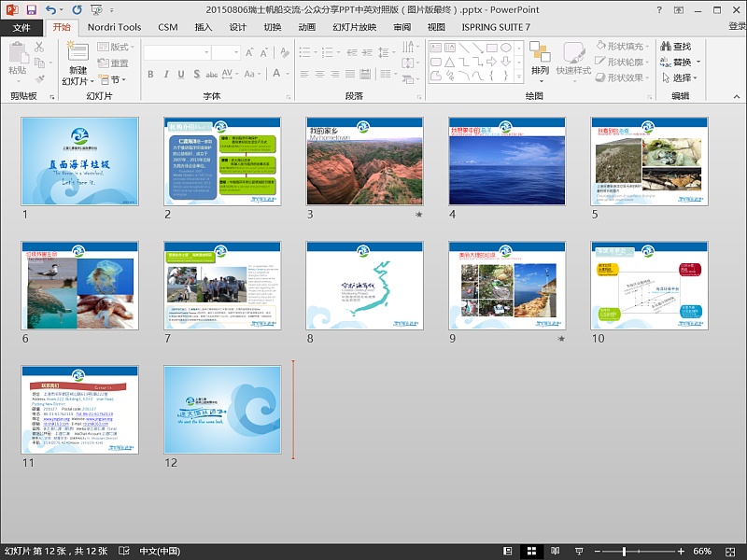Switch to Reading view in status bar
Image resolution: width=747 pixels, height=560 pixels.
click(556, 551)
